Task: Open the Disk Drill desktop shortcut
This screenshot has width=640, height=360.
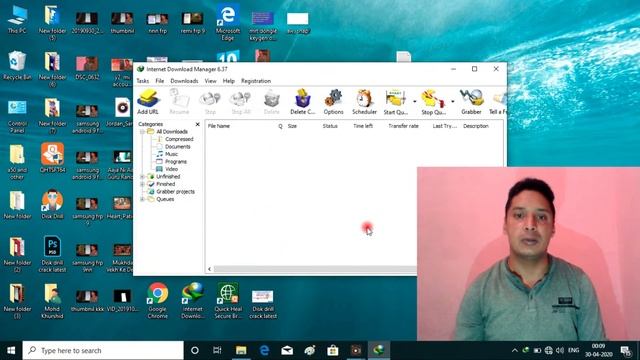Action: [x=52, y=204]
